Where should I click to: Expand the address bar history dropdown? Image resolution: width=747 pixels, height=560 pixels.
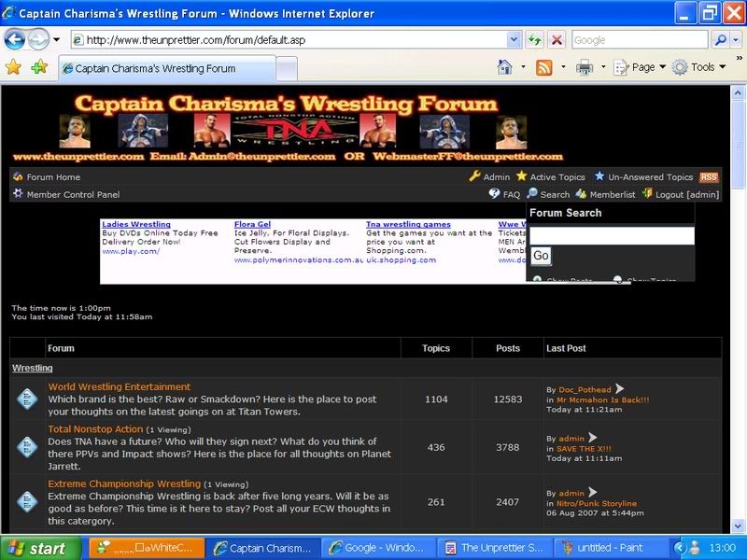(x=514, y=40)
